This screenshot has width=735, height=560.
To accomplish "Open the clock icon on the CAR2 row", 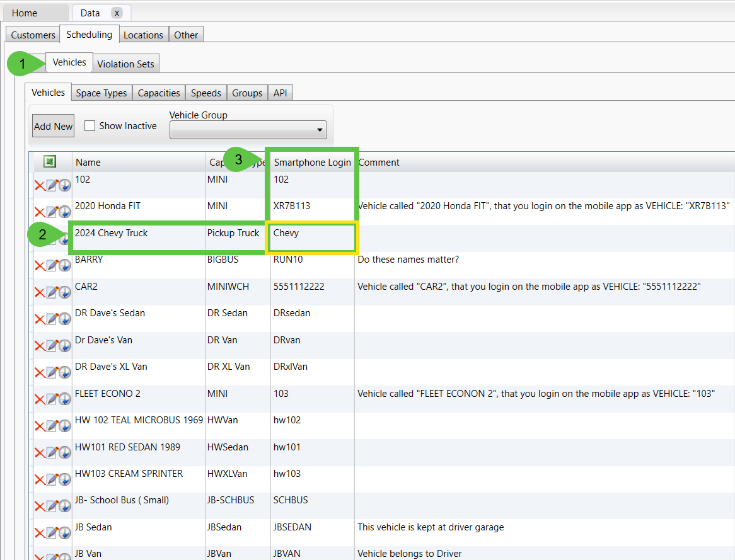I will pos(64,292).
